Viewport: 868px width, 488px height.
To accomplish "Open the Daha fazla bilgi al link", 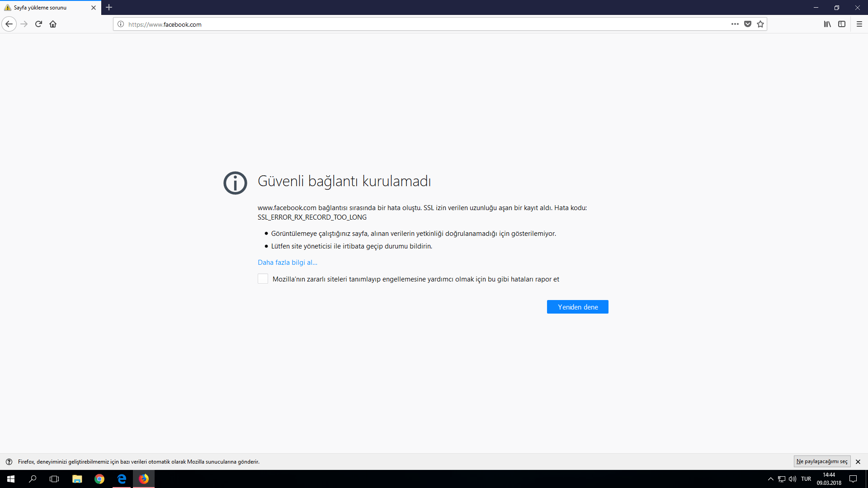I will coord(288,263).
